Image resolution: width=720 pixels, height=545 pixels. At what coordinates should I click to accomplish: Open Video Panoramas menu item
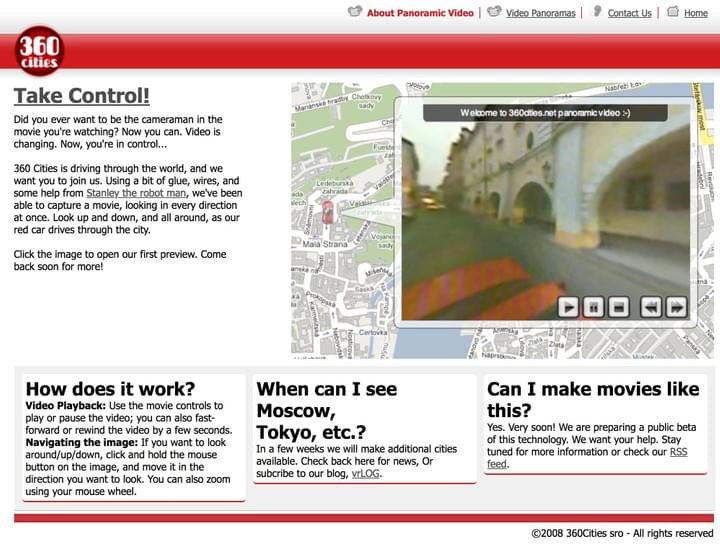[x=540, y=13]
